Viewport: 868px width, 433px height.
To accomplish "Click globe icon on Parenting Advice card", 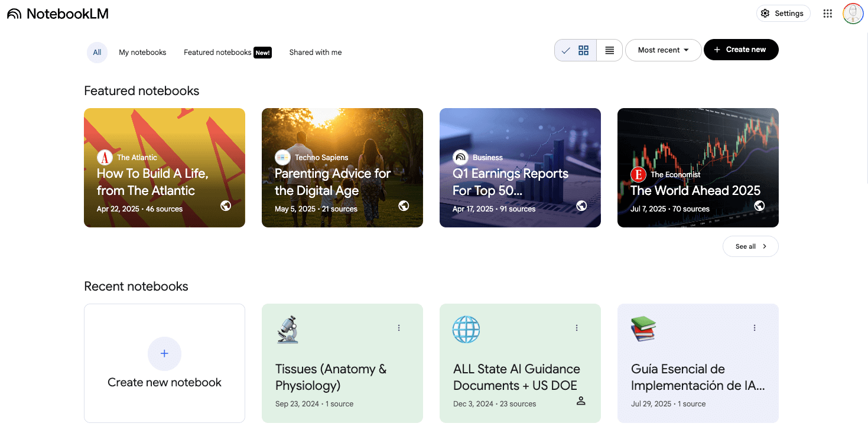I will 404,206.
